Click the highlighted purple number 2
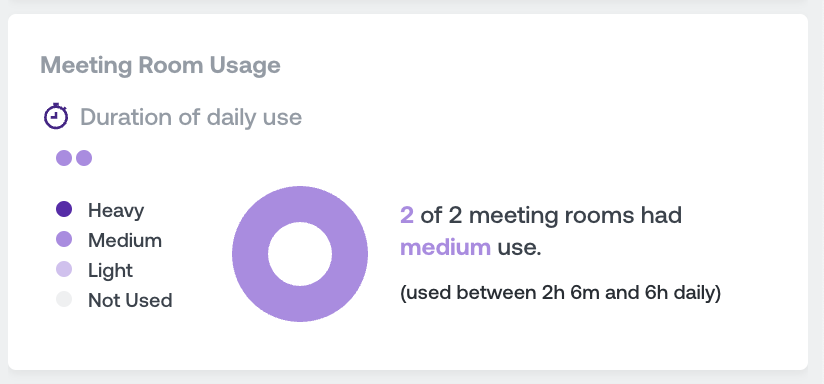This screenshot has width=824, height=384. 407,215
